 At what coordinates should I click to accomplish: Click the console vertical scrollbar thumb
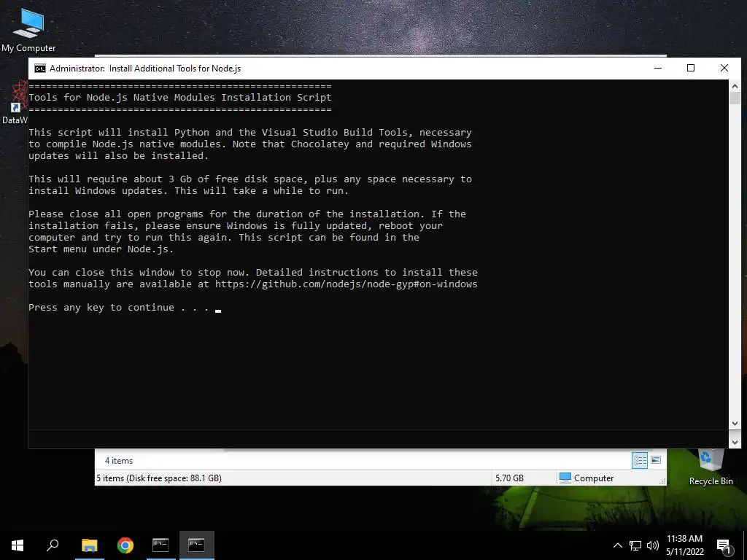(735, 98)
